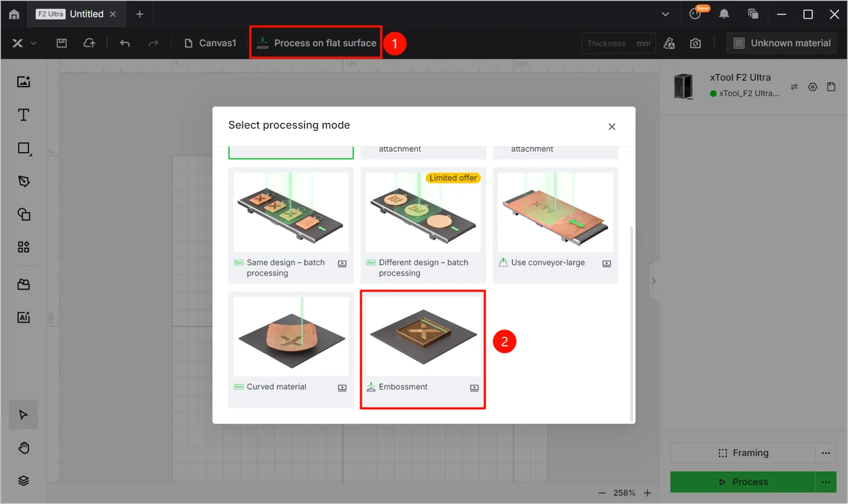Screen dimensions: 848x504
Task: Click the xTool F2 Ultra device name
Action: pyautogui.click(x=740, y=78)
